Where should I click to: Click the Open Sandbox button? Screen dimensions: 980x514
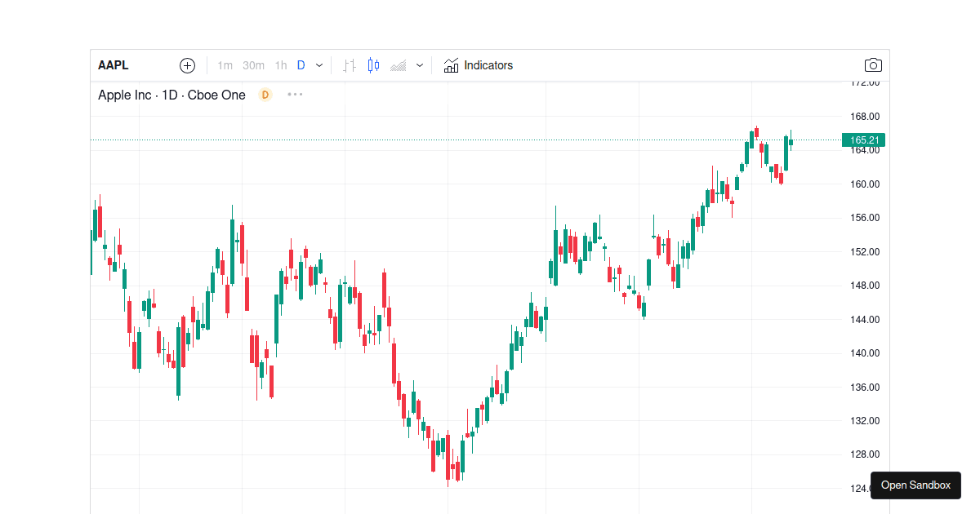(915, 485)
